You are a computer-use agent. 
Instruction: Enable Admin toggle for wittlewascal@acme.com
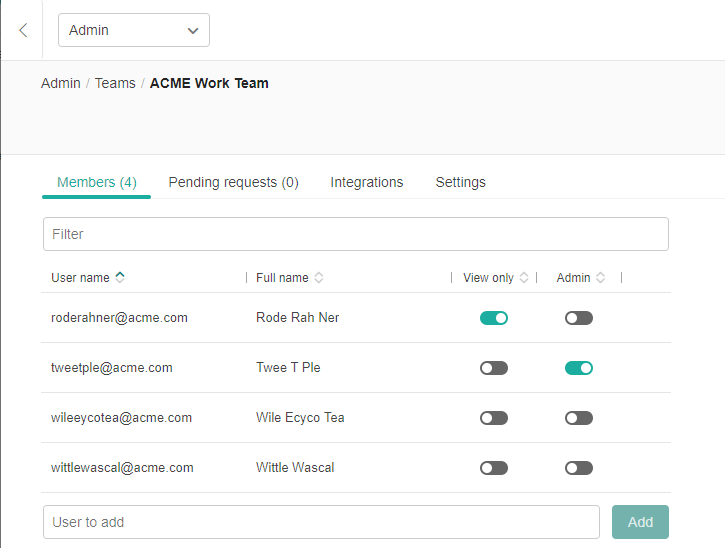578,468
